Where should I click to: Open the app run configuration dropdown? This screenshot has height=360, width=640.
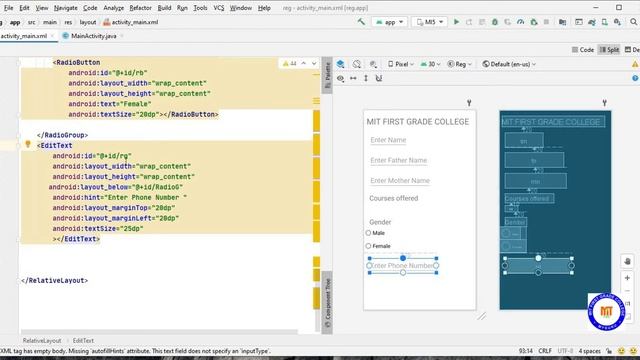pyautogui.click(x=389, y=22)
